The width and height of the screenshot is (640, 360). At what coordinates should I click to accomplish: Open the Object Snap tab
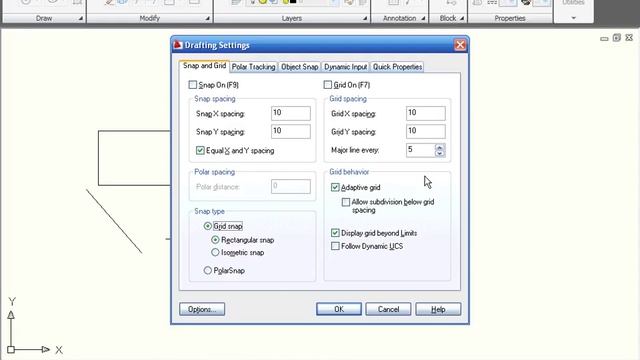(300, 67)
